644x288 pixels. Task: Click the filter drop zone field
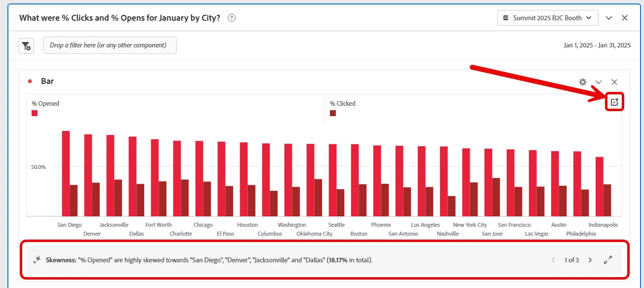(110, 45)
